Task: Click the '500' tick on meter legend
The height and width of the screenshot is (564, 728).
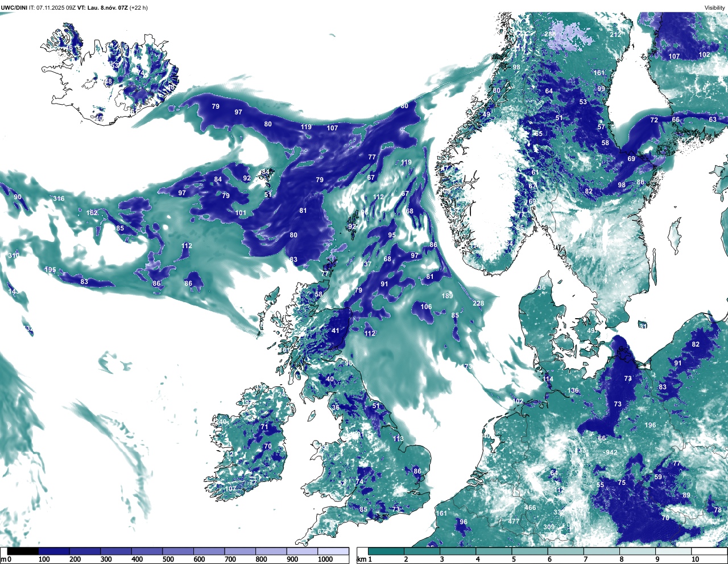Action: click(x=168, y=559)
